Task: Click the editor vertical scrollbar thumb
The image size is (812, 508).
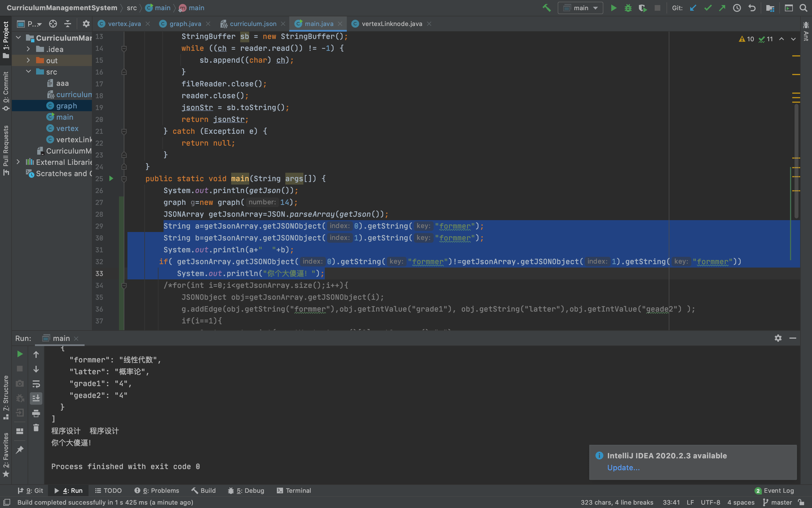Action: click(796, 161)
